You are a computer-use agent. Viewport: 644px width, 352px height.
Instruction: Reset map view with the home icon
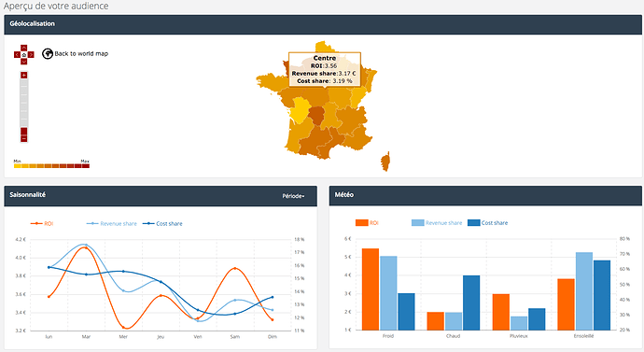tap(24, 55)
